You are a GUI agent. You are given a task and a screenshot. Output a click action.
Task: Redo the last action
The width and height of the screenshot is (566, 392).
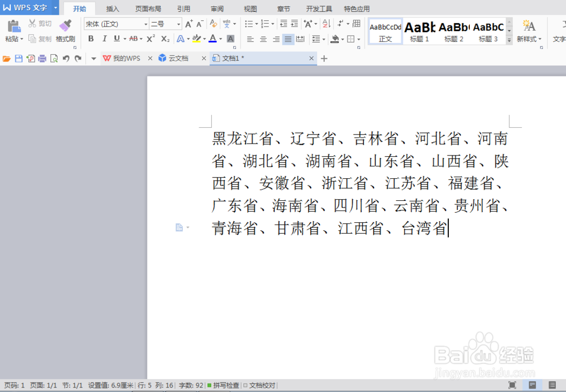78,58
